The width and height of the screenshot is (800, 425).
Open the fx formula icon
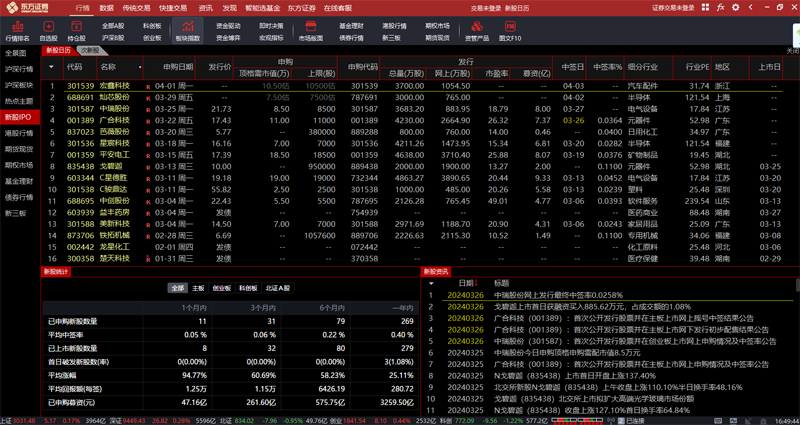[720, 7]
